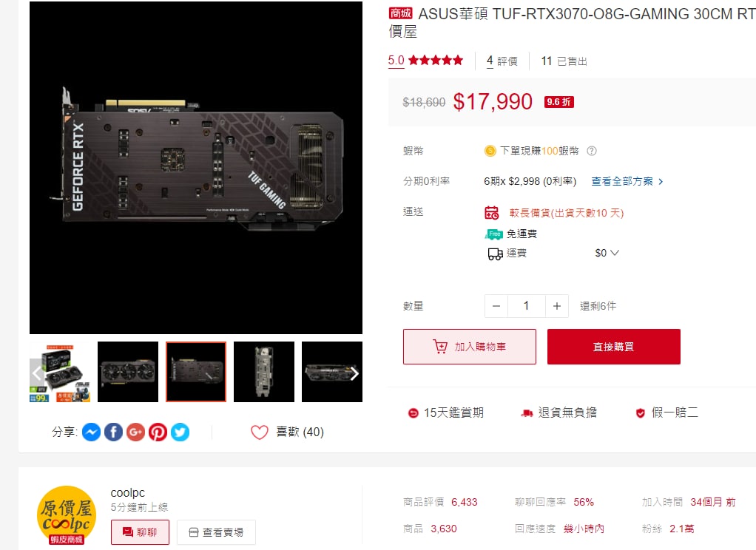Open the help icon beside 蝦幣 reward

592,151
